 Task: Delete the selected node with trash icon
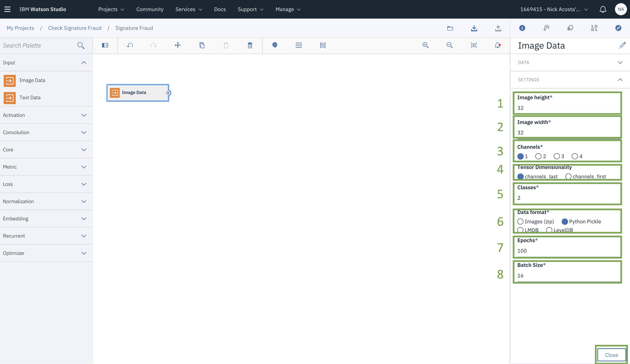tap(250, 45)
